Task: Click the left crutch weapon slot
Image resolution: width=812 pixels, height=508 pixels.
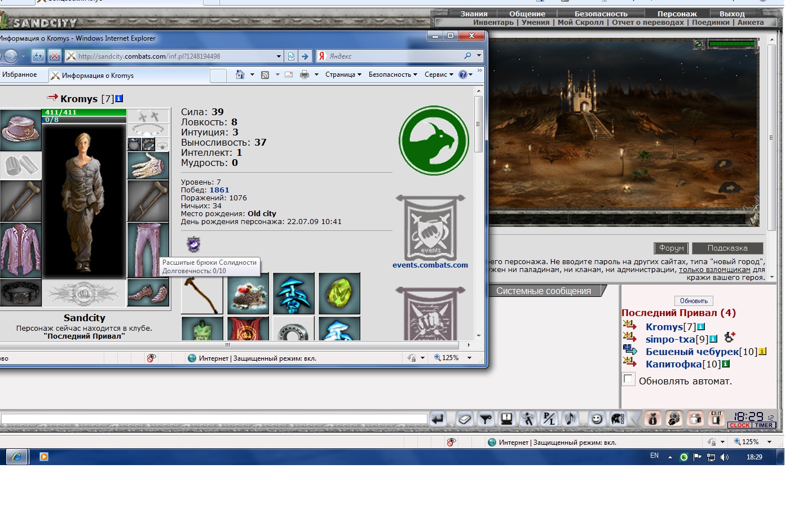Action: tap(20, 200)
